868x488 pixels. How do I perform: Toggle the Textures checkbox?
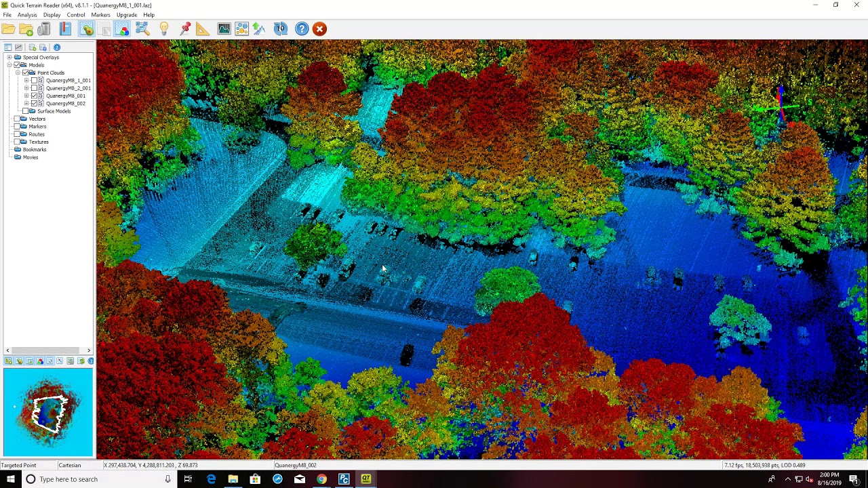(16, 142)
